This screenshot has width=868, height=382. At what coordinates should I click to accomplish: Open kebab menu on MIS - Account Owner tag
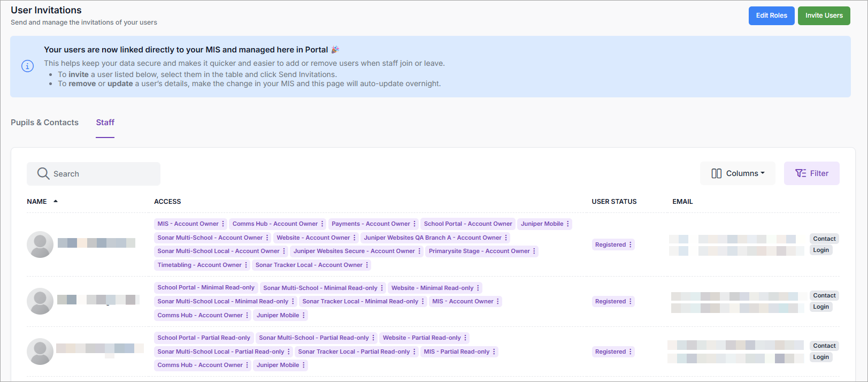pos(223,224)
